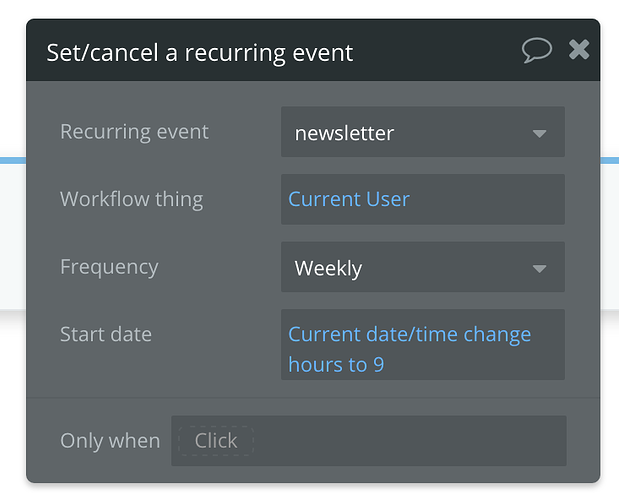Screen dimensions: 619x500
Task: Click the arrow on the newsletter dropdown
Action: pyautogui.click(x=539, y=134)
